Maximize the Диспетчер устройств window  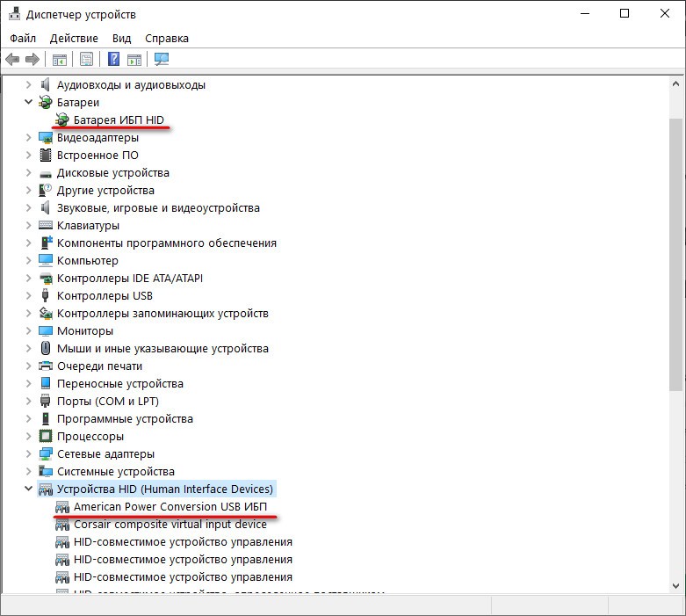point(625,13)
